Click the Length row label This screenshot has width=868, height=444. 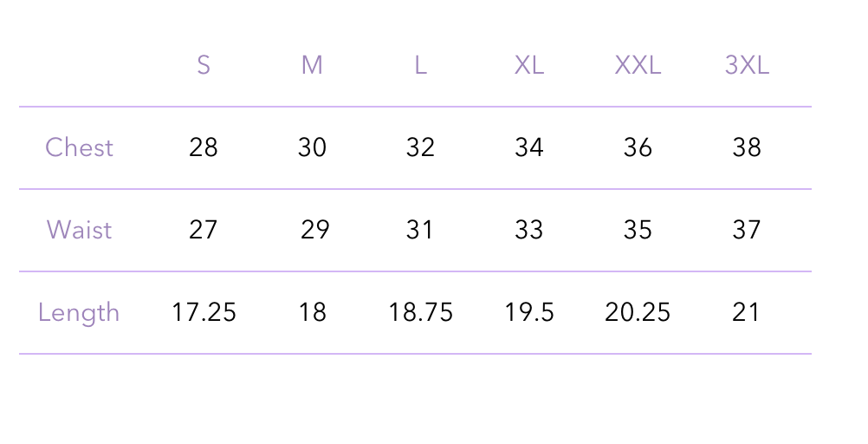point(79,312)
